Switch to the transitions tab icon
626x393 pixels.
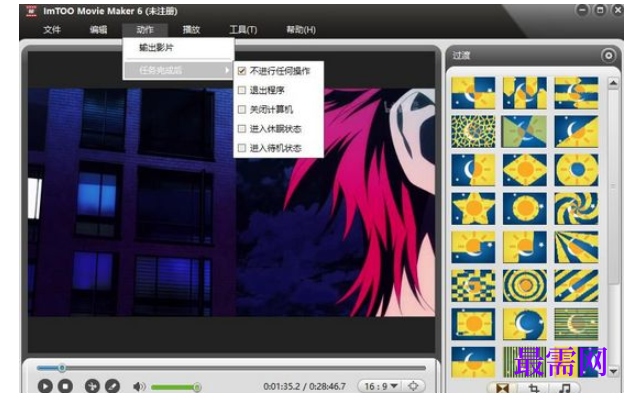(503, 388)
